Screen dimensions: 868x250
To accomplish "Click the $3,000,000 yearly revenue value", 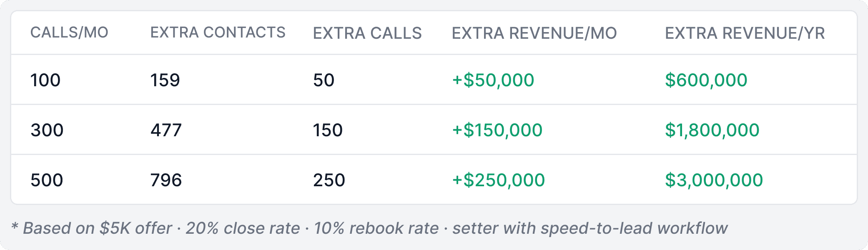I will (x=714, y=180).
